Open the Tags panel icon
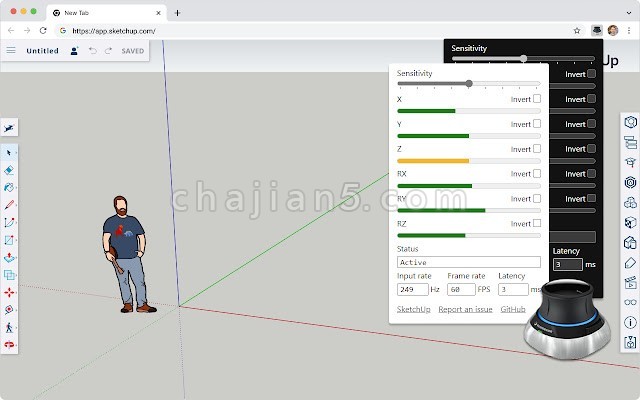This screenshot has width=640, height=400. (x=630, y=263)
